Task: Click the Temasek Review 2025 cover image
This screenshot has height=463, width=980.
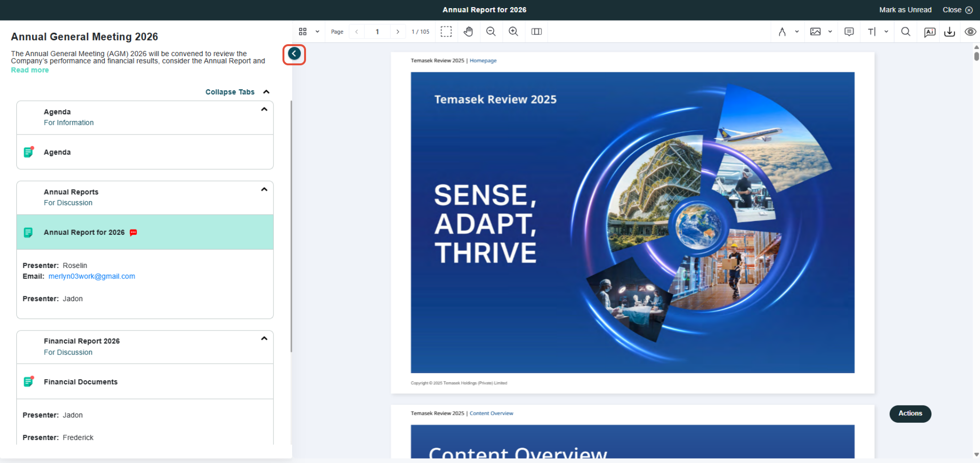Action: point(633,222)
